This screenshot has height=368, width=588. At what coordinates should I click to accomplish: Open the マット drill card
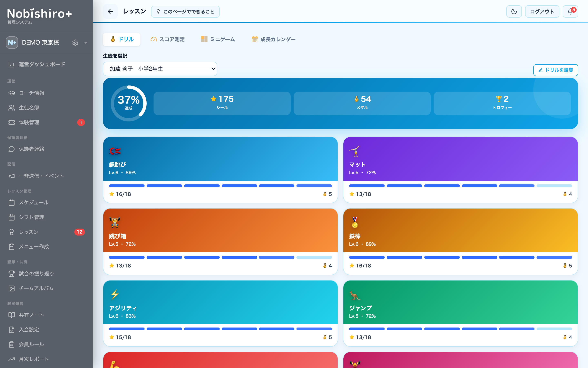(x=460, y=170)
